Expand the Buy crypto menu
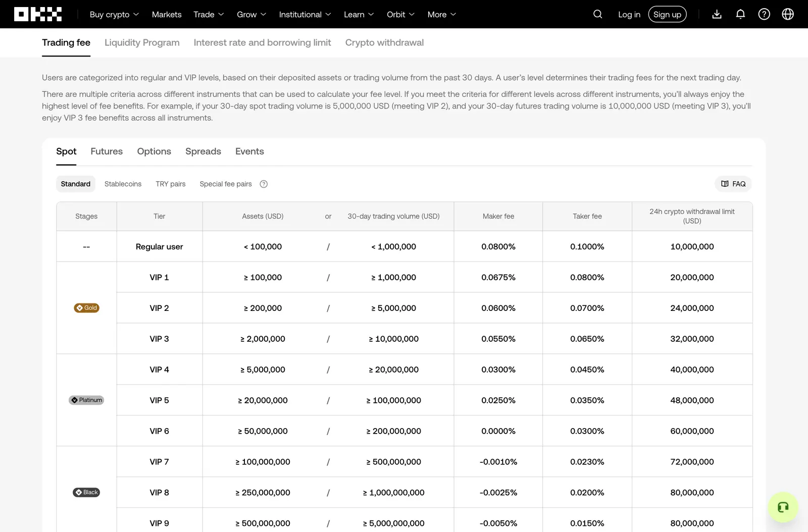The height and width of the screenshot is (532, 808). [x=114, y=15]
